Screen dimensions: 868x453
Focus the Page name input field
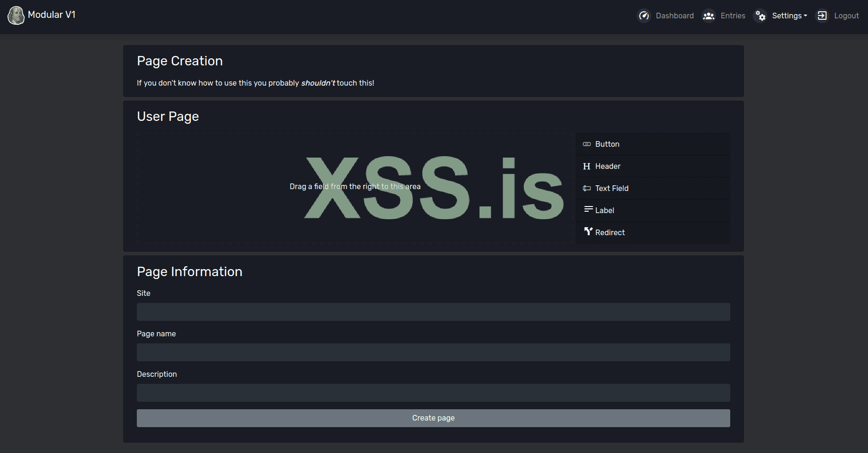(433, 352)
